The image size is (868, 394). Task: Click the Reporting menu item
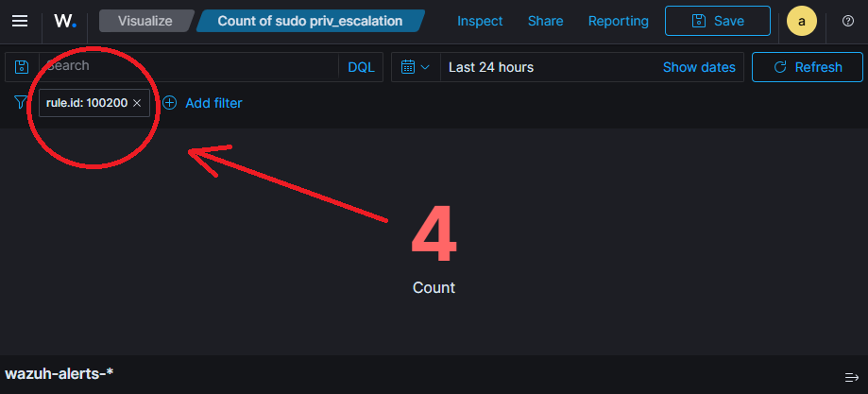pos(618,21)
